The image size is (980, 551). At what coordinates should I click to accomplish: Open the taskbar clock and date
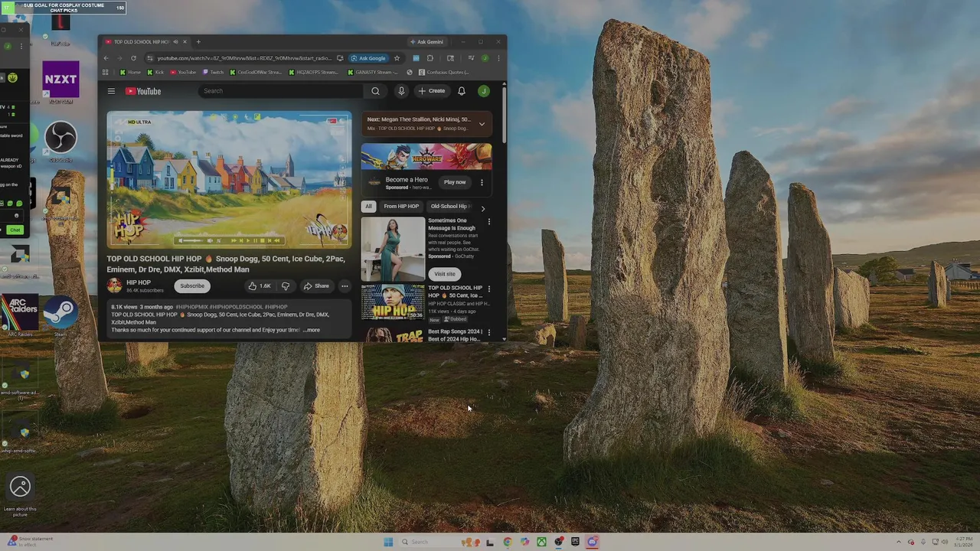(963, 542)
